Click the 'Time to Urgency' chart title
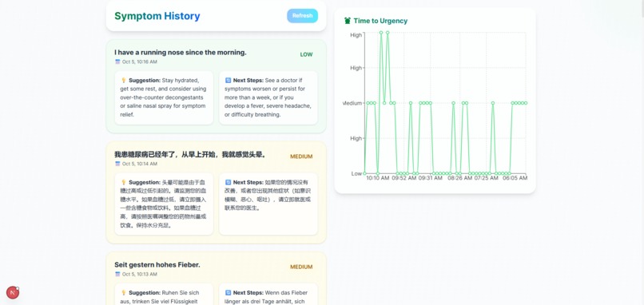Viewport: 644px width, 305px height. click(x=380, y=21)
